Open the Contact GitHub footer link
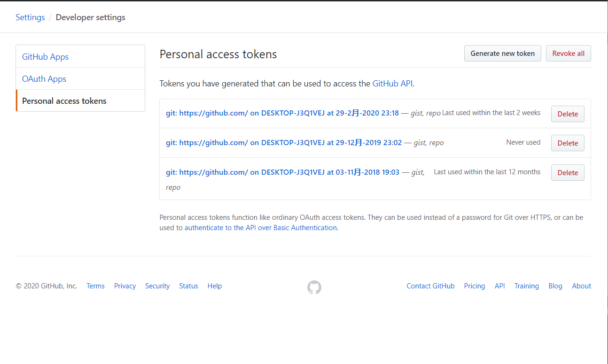608x364 pixels. click(x=431, y=286)
